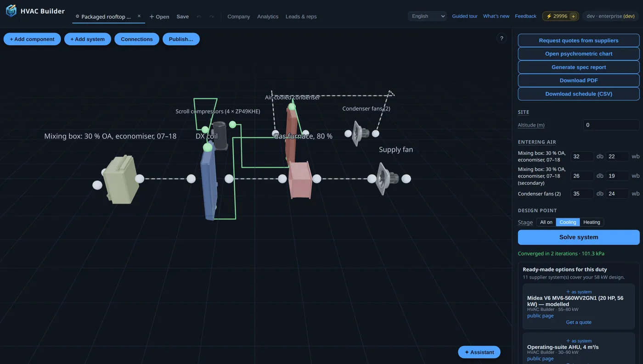Image resolution: width=643 pixels, height=364 pixels.
Task: Click Save in the top bar
Action: point(183,17)
